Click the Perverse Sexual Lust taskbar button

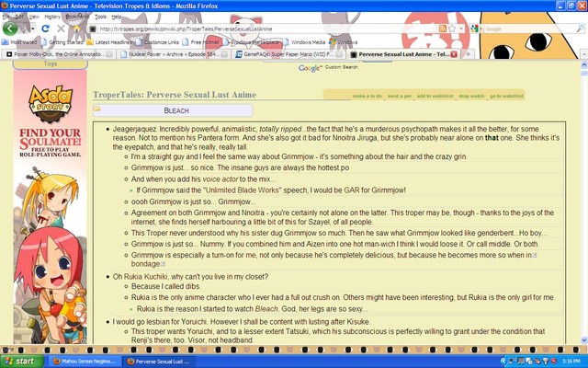coord(159,362)
